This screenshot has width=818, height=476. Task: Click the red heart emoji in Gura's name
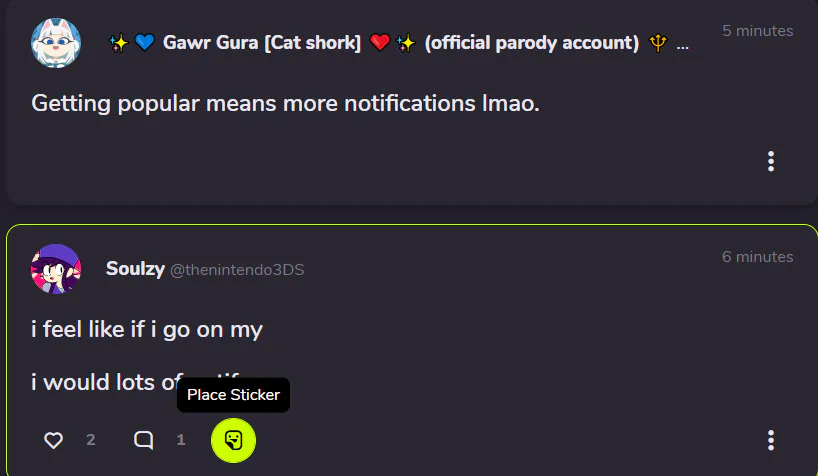click(380, 42)
